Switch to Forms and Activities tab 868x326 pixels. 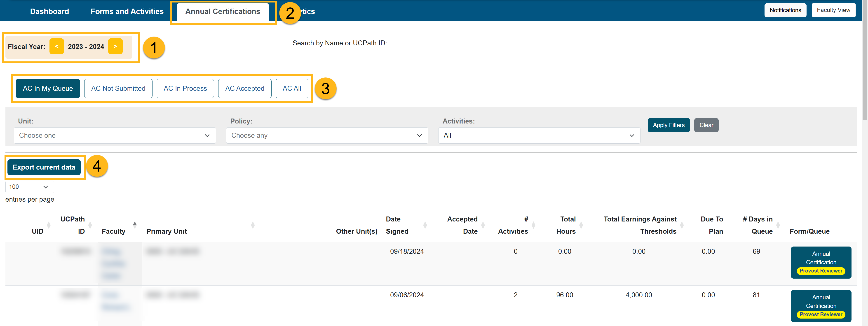click(127, 12)
